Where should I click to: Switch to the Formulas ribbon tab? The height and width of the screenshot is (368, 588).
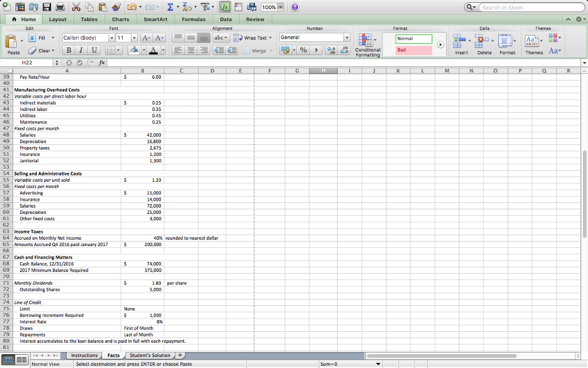[x=194, y=20]
